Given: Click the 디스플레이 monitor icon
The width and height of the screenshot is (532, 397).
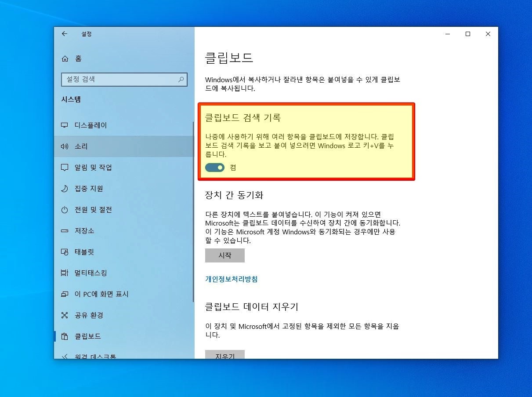Looking at the screenshot, I should click(x=65, y=125).
